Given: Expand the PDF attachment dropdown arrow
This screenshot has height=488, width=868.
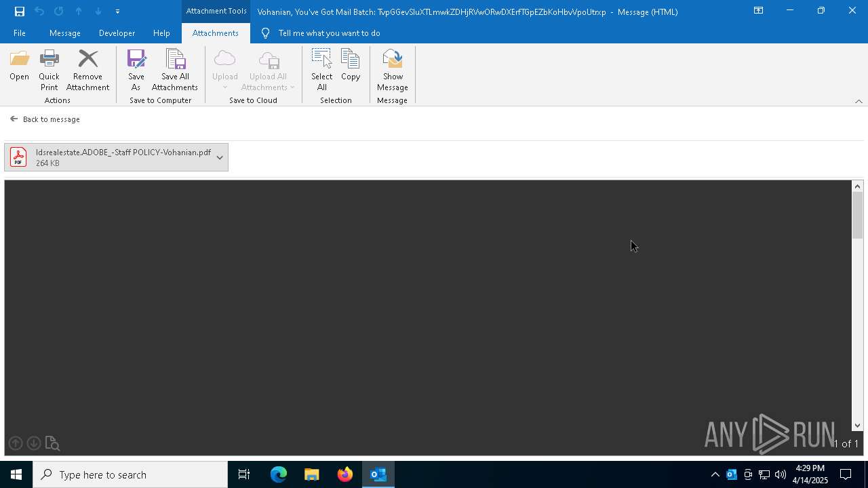Looking at the screenshot, I should 220,157.
